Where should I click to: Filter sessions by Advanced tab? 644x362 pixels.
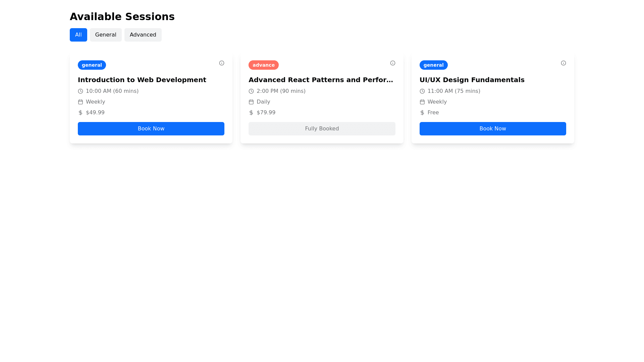(x=143, y=35)
